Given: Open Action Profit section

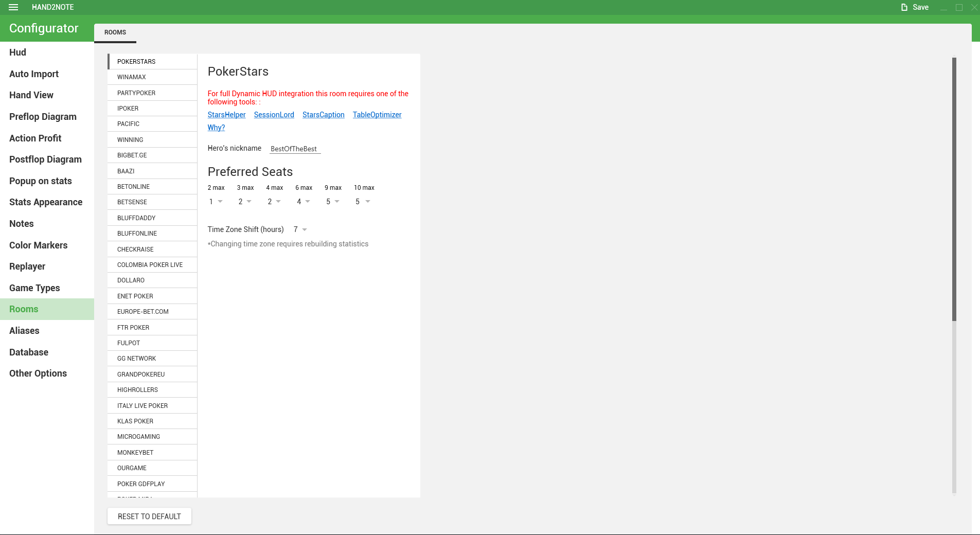Looking at the screenshot, I should tap(47, 138).
